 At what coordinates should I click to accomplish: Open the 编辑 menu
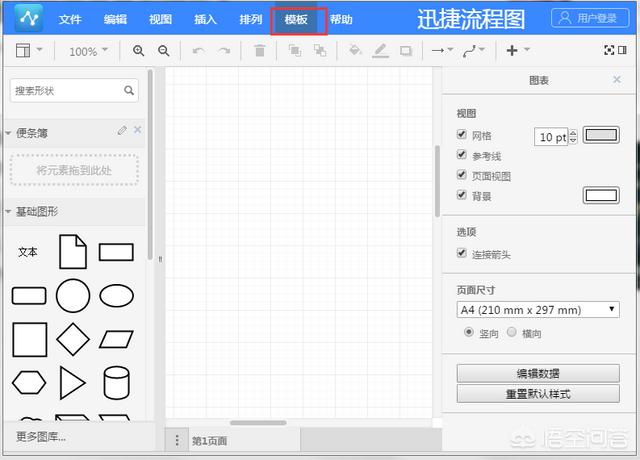click(115, 19)
